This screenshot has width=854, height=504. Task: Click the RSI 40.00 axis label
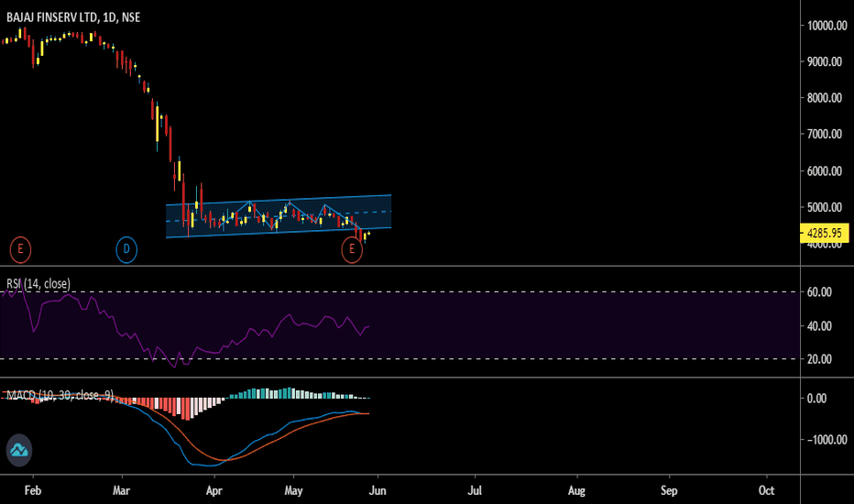pyautogui.click(x=819, y=326)
